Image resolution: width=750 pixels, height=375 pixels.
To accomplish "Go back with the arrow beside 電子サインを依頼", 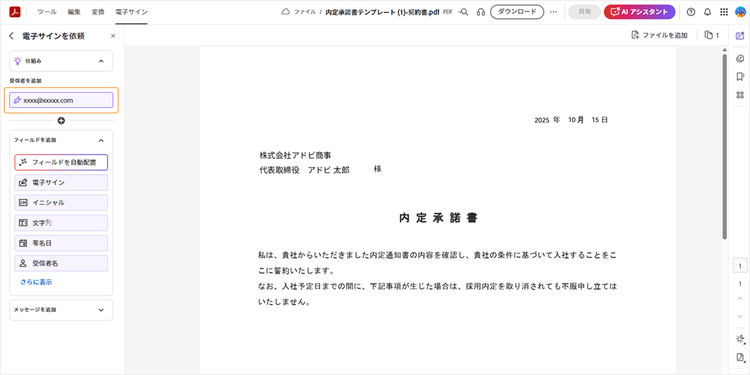I will point(11,36).
